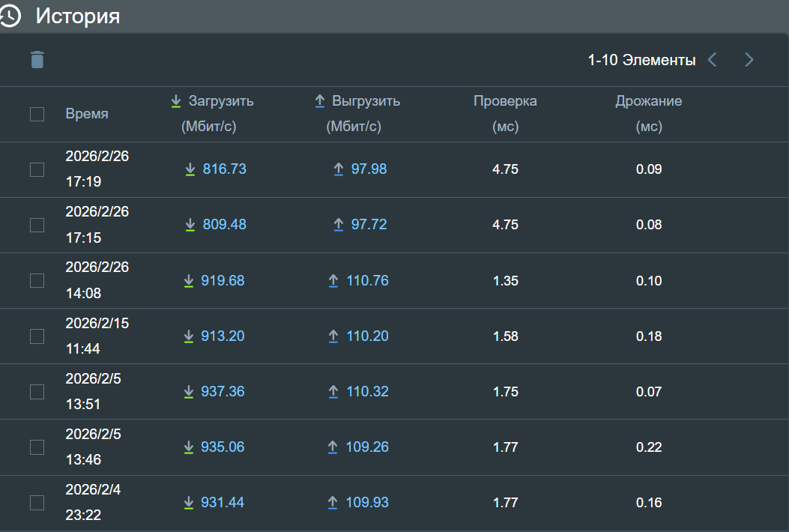Click the Загрузить (Мбит/с) column header

coord(212,114)
